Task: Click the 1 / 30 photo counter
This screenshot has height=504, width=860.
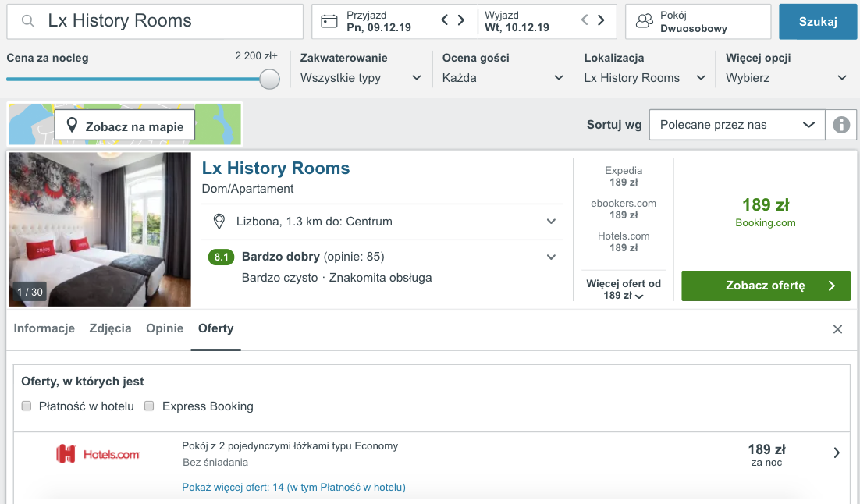Action: pyautogui.click(x=30, y=292)
